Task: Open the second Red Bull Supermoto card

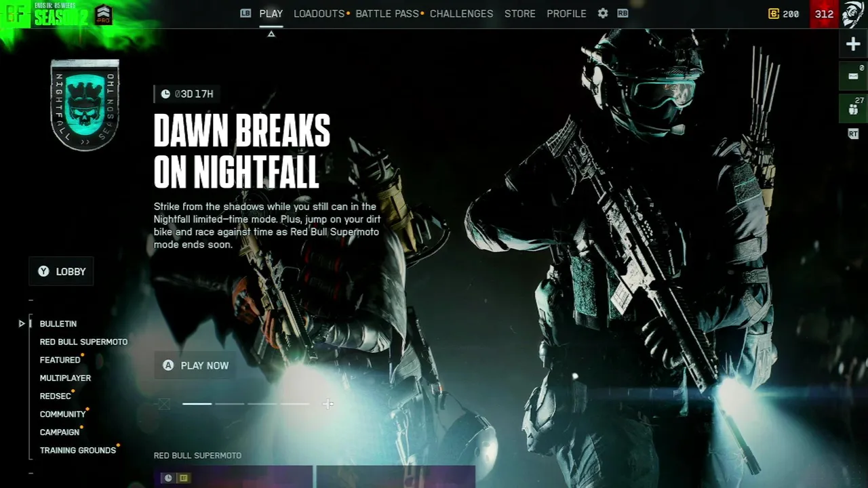Action: pos(396,477)
